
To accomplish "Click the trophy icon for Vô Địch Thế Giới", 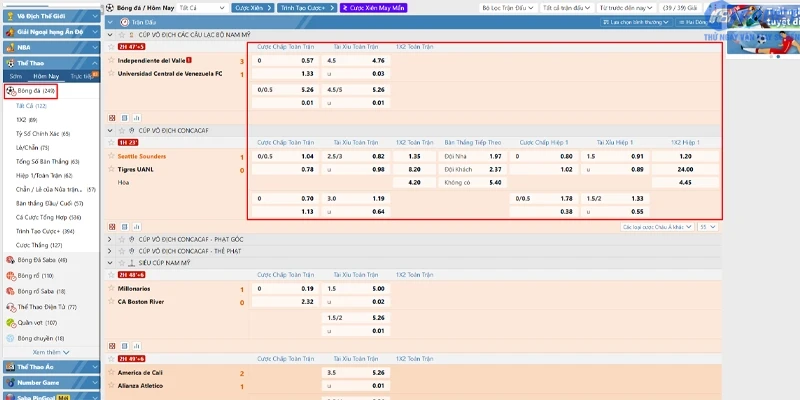I will pyautogui.click(x=10, y=16).
